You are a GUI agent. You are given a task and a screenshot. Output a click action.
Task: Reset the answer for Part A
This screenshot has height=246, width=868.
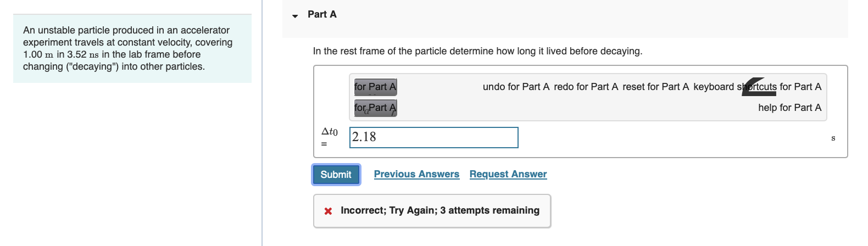pyautogui.click(x=655, y=87)
